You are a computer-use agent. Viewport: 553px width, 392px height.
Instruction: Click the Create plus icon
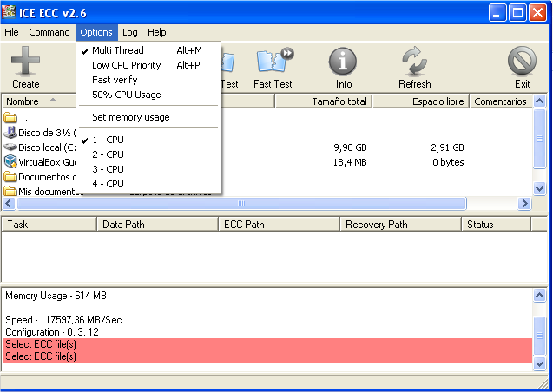25,61
